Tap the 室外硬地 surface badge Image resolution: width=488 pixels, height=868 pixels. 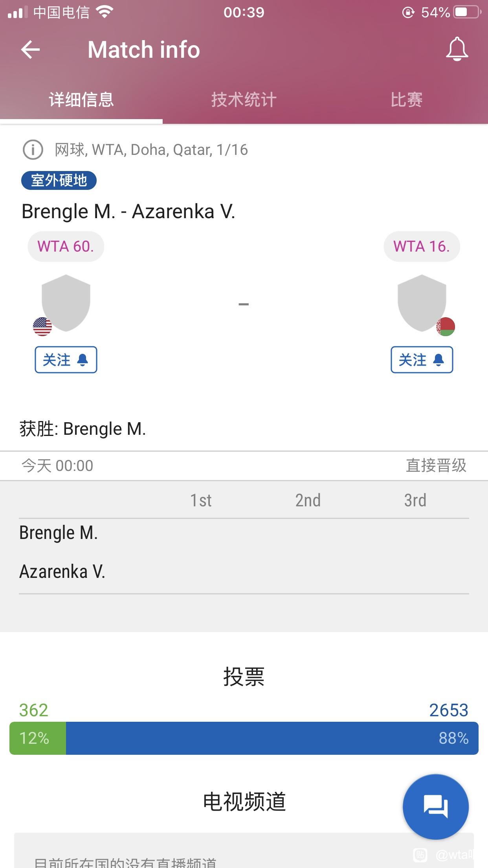(59, 180)
